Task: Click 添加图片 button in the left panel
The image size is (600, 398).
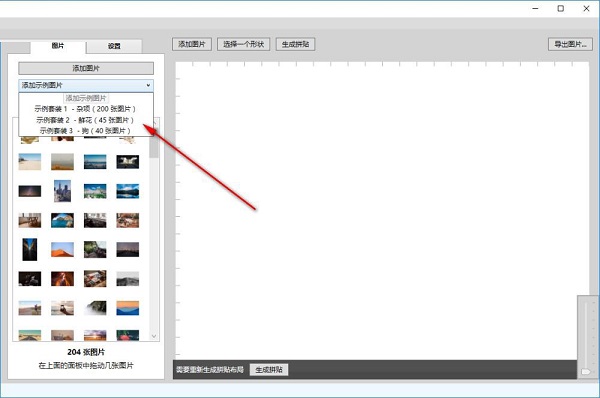Action: tap(86, 68)
